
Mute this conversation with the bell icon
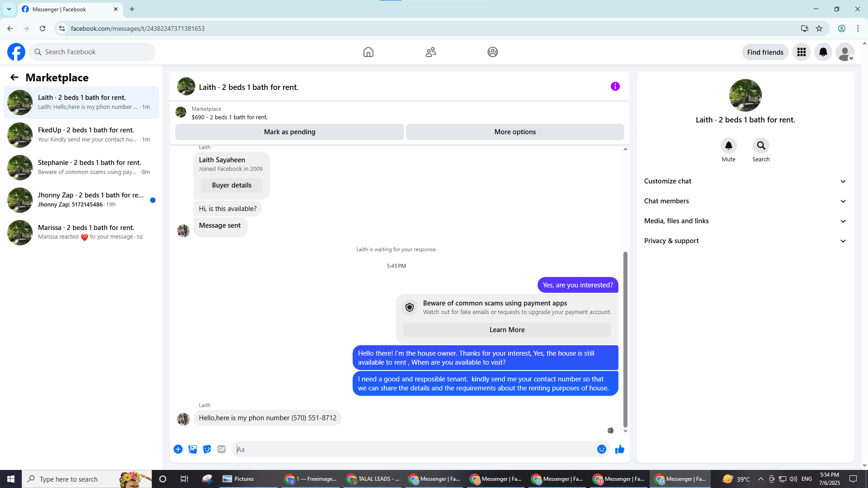click(x=729, y=145)
